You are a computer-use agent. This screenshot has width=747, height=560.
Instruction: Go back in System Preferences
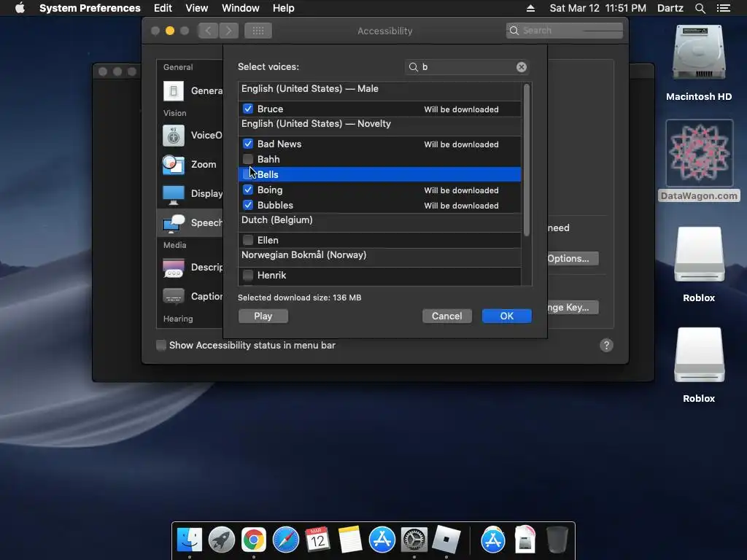208,31
